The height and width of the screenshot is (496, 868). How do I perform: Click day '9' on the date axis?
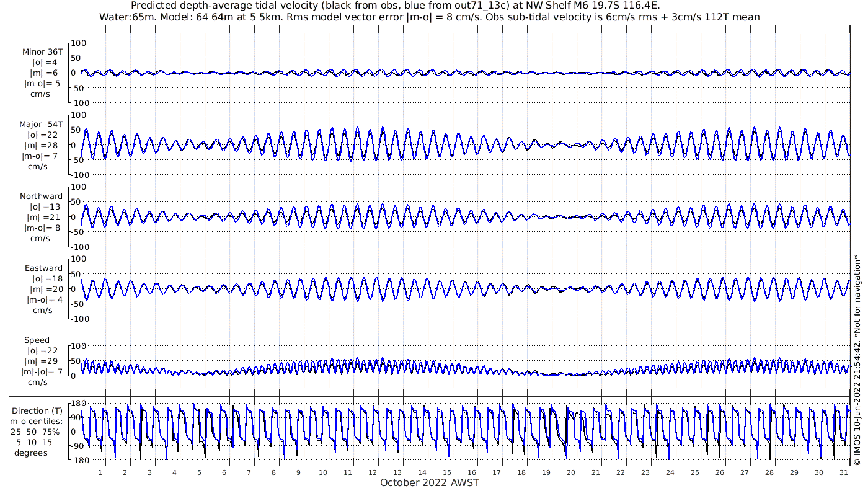(298, 472)
